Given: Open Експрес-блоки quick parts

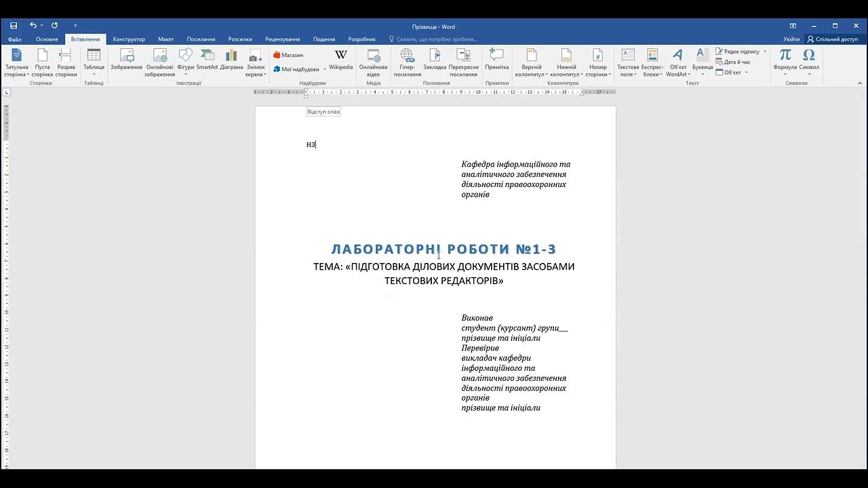Looking at the screenshot, I should (652, 63).
